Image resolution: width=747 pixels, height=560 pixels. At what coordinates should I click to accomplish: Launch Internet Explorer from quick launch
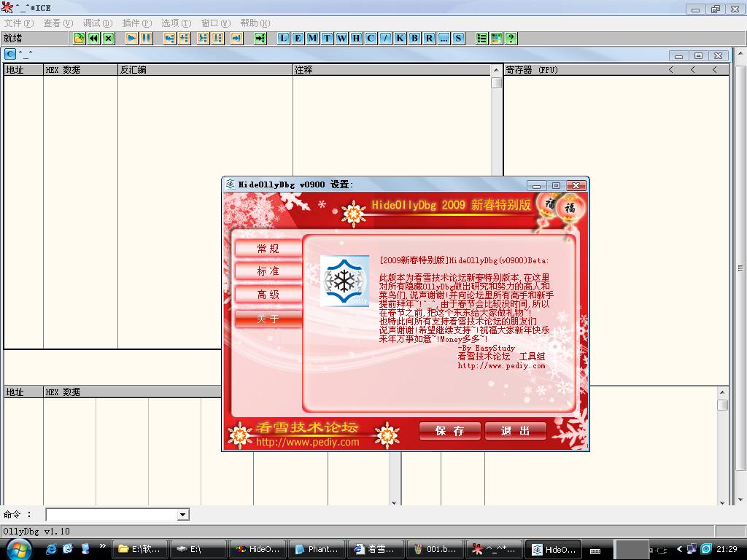(51, 549)
